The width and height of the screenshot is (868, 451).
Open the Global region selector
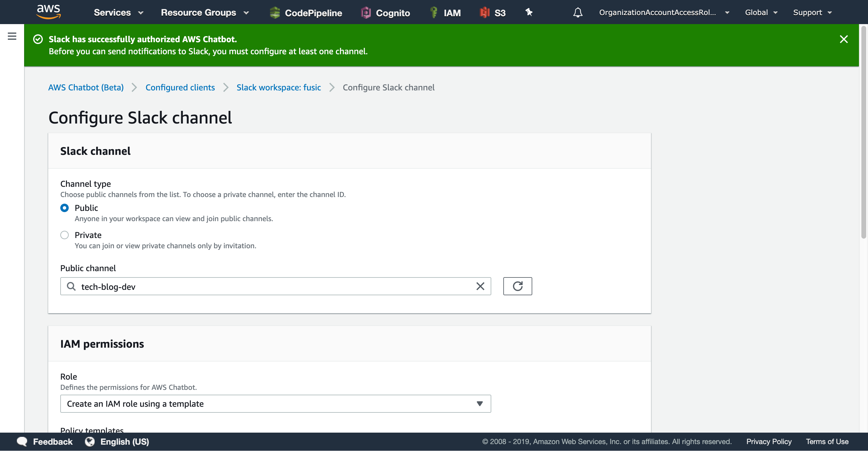point(761,12)
